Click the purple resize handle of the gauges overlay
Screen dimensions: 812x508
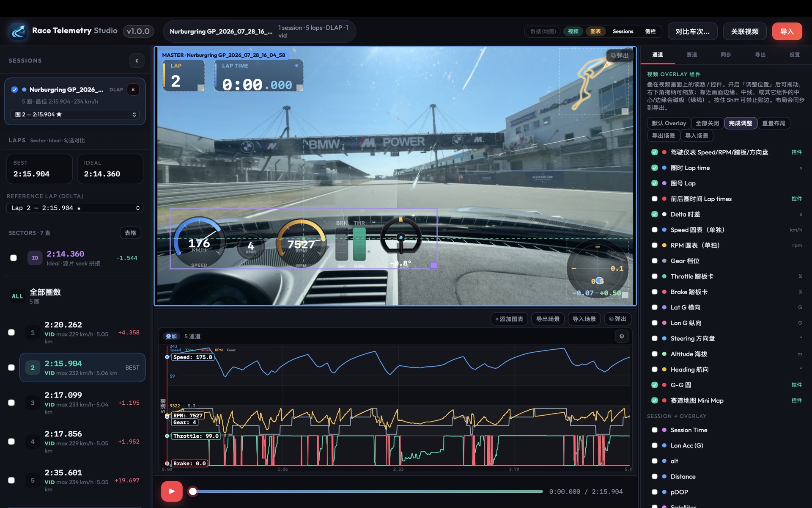pos(433,265)
